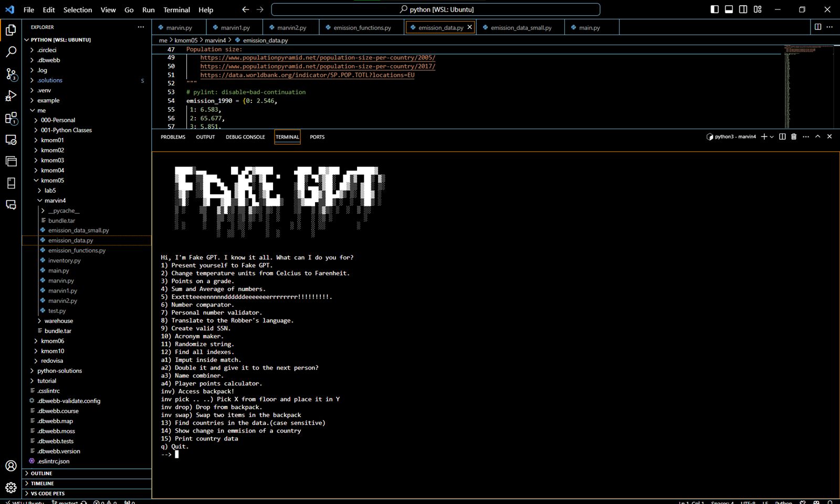Expand the VS CODE PETS section

click(x=87, y=493)
